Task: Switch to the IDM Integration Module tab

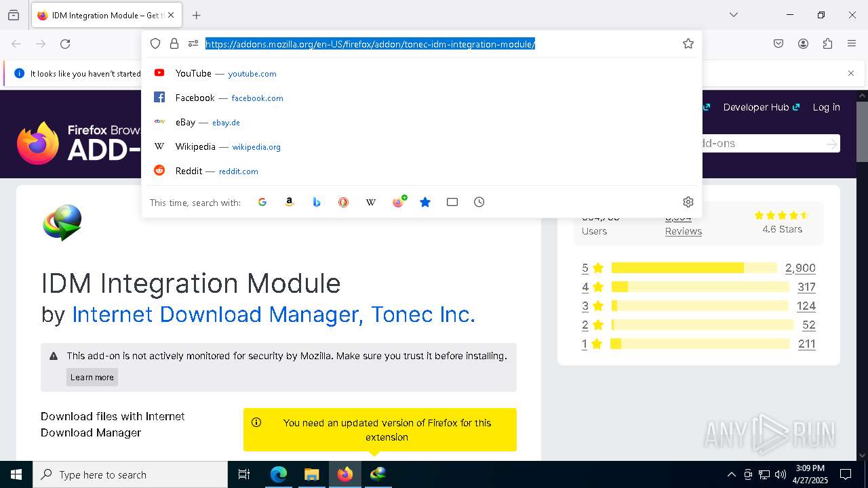Action: (106, 15)
